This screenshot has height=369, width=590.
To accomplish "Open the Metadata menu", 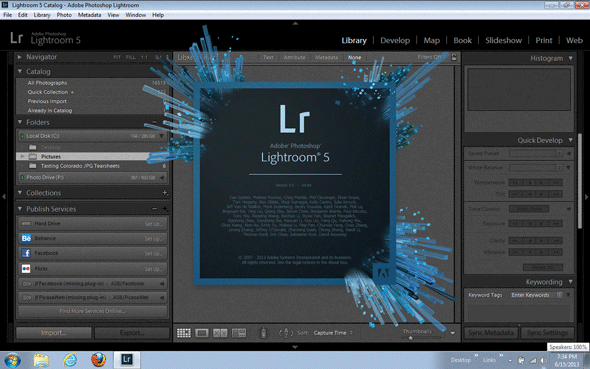I will pyautogui.click(x=90, y=15).
